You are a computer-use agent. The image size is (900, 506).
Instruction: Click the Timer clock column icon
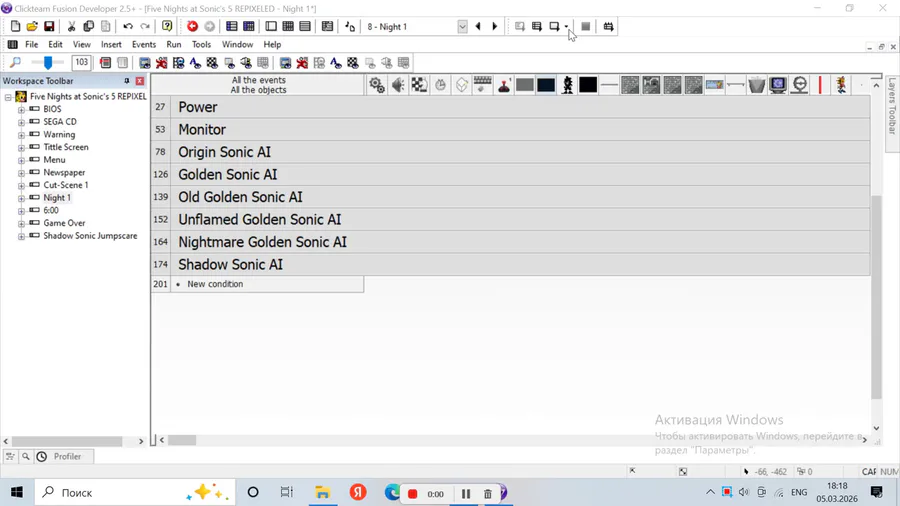pyautogui.click(x=440, y=85)
